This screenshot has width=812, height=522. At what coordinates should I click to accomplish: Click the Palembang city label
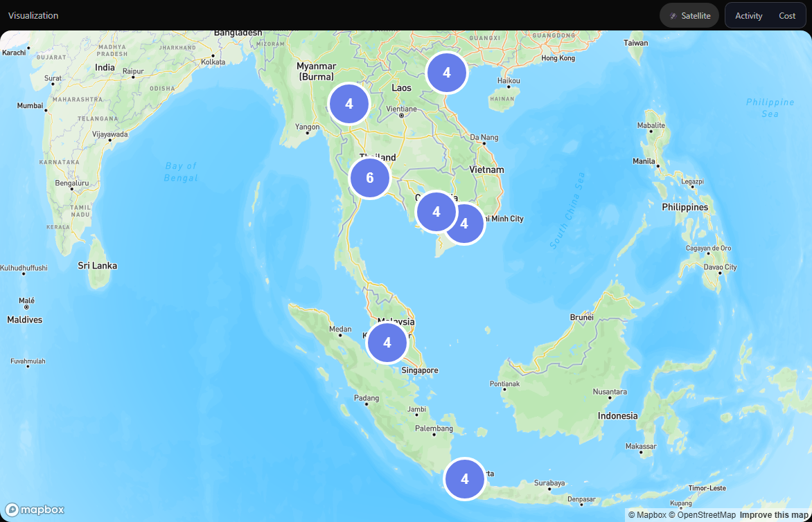[434, 429]
